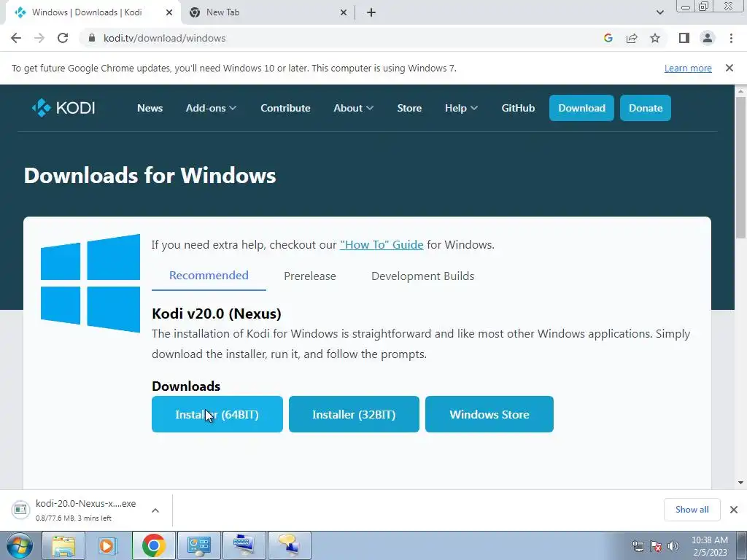
Task: Click the Download button in header
Action: 581,108
